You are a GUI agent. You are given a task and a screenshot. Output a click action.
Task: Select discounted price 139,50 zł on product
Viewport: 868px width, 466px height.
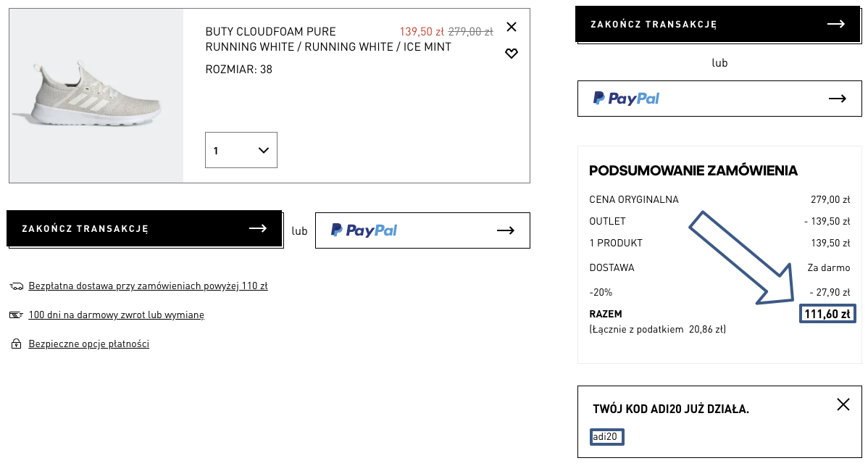[x=422, y=32]
